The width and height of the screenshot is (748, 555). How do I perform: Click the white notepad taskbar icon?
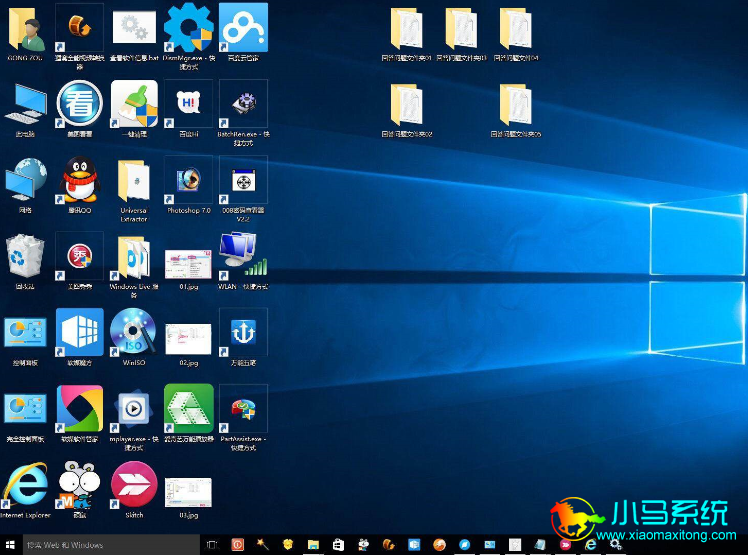click(515, 545)
